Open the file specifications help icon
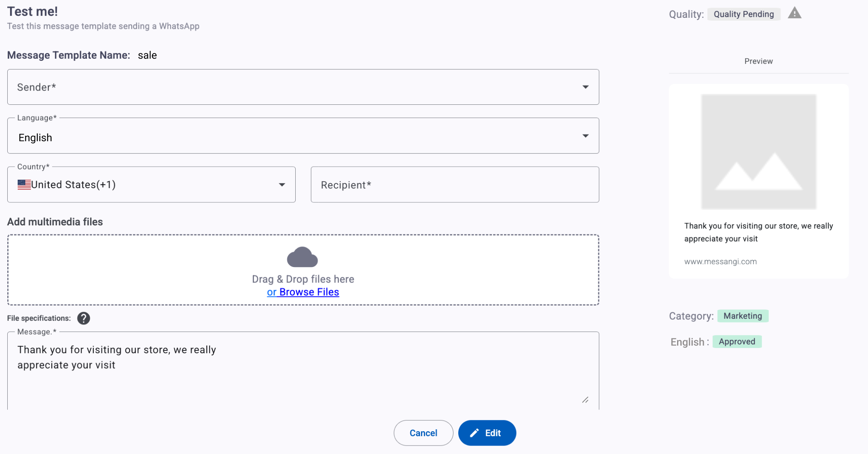 pyautogui.click(x=84, y=318)
